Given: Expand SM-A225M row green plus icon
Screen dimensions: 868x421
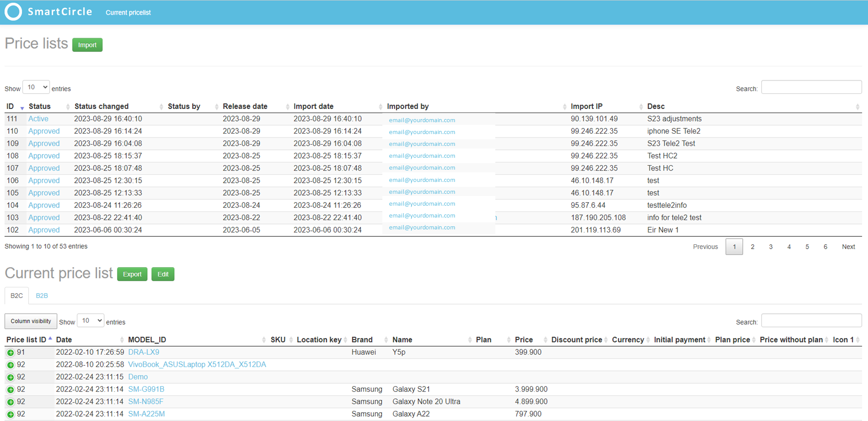Looking at the screenshot, I should coord(11,414).
